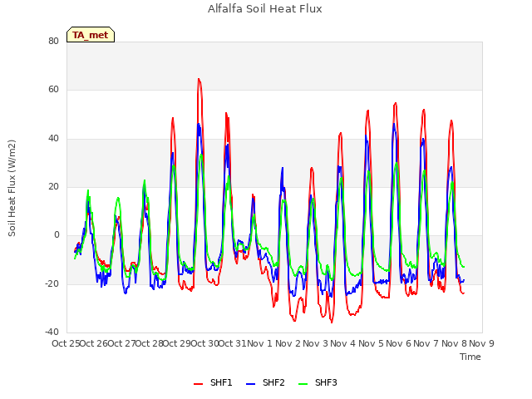The height and width of the screenshot is (399, 532).
Task: Click the green SHF3 legend color marker
Action: coord(303,384)
